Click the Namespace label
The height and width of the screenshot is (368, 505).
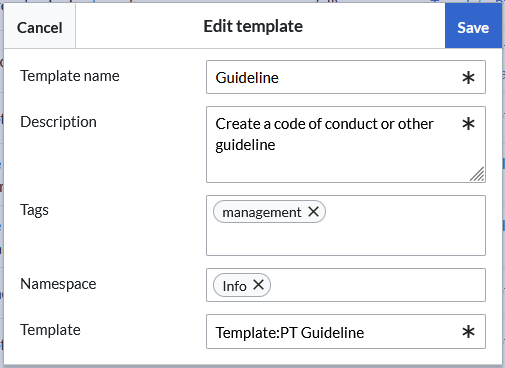(58, 284)
